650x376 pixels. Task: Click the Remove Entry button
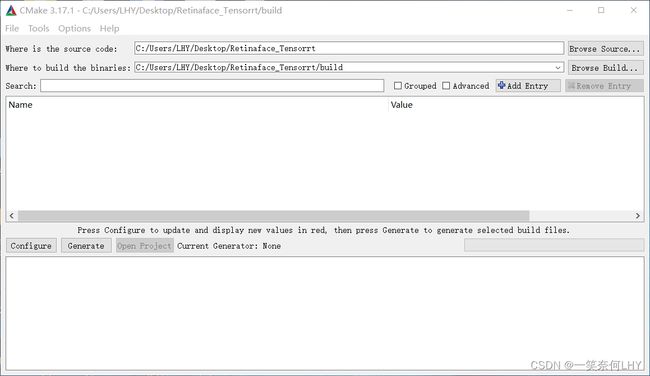(604, 86)
